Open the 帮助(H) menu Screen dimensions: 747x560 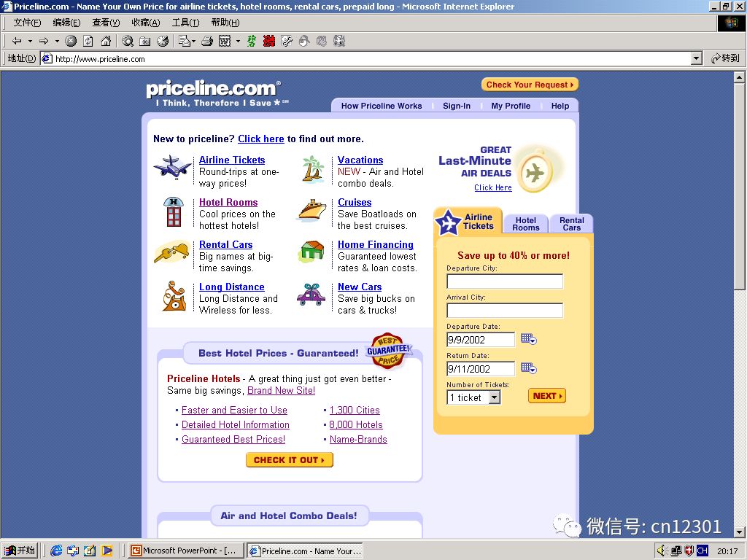coord(225,23)
